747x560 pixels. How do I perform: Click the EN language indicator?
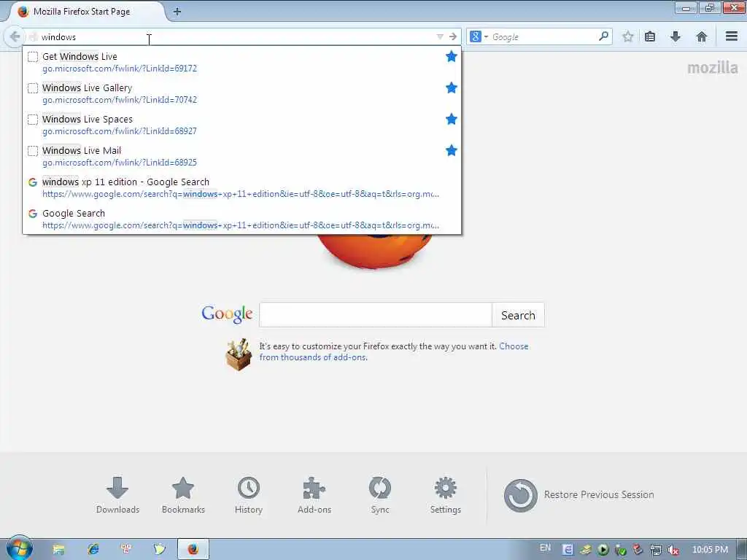(x=545, y=548)
